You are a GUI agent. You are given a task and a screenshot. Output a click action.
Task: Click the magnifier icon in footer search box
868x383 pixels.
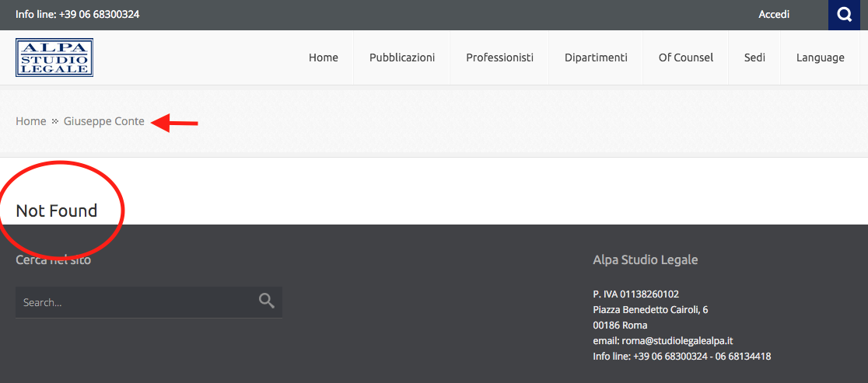[x=267, y=301]
